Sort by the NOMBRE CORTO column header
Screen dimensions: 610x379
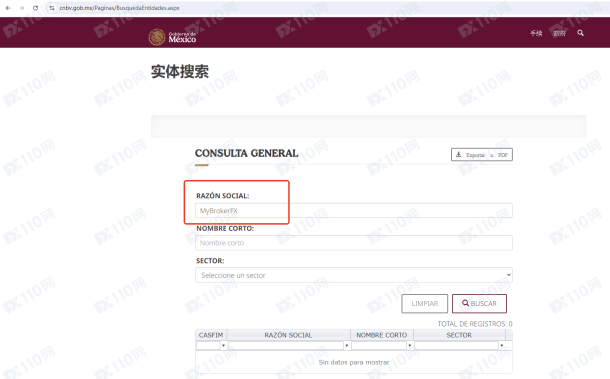pos(382,335)
